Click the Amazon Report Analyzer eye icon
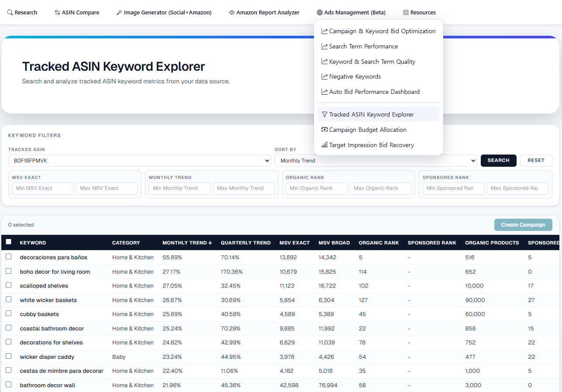 tap(232, 13)
